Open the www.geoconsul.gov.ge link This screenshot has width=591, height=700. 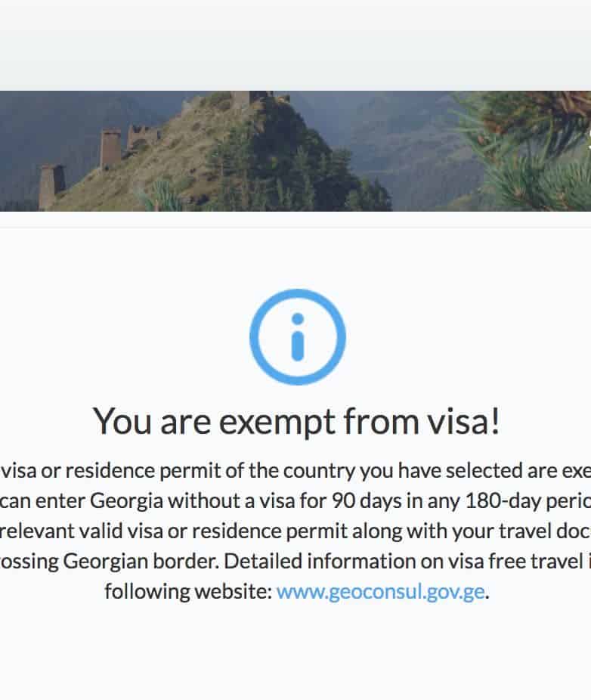click(380, 591)
